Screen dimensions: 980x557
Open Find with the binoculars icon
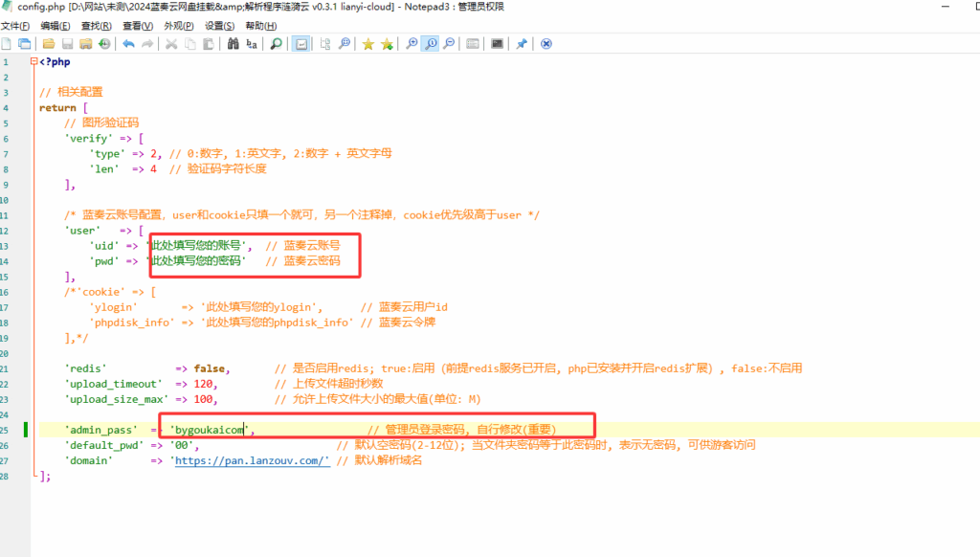[233, 44]
